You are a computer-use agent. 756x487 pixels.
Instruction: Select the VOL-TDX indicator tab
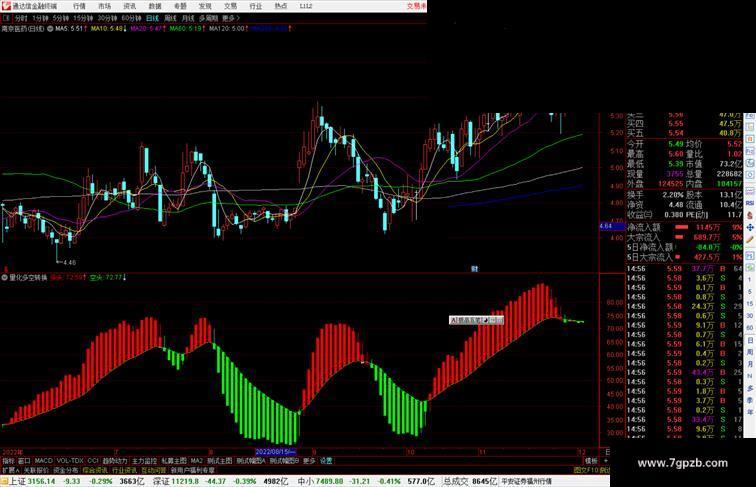(x=70, y=461)
